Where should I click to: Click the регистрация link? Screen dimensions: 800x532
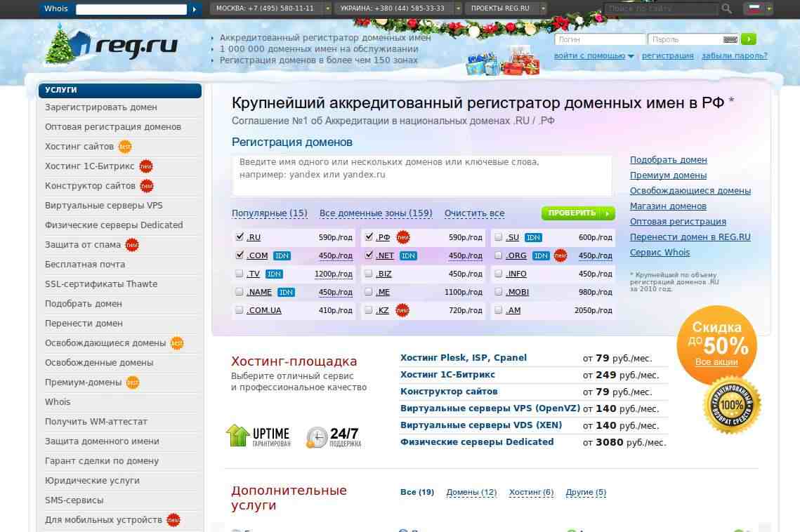click(x=667, y=56)
